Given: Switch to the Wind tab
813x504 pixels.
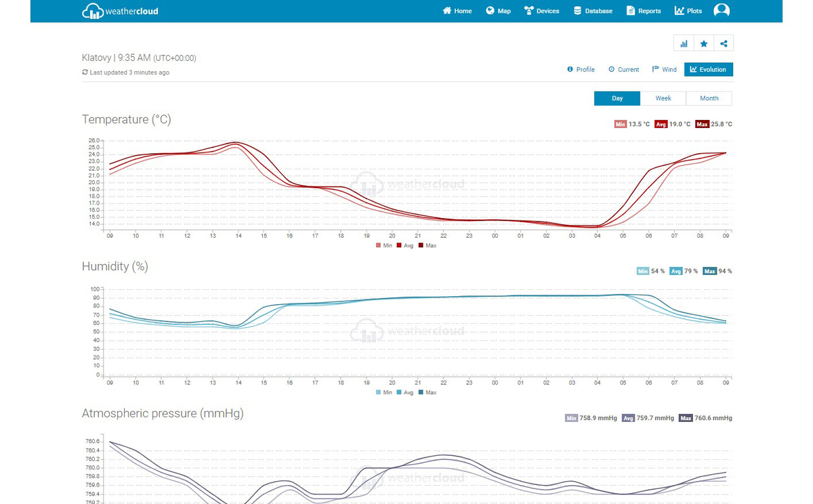Looking at the screenshot, I should (x=664, y=69).
